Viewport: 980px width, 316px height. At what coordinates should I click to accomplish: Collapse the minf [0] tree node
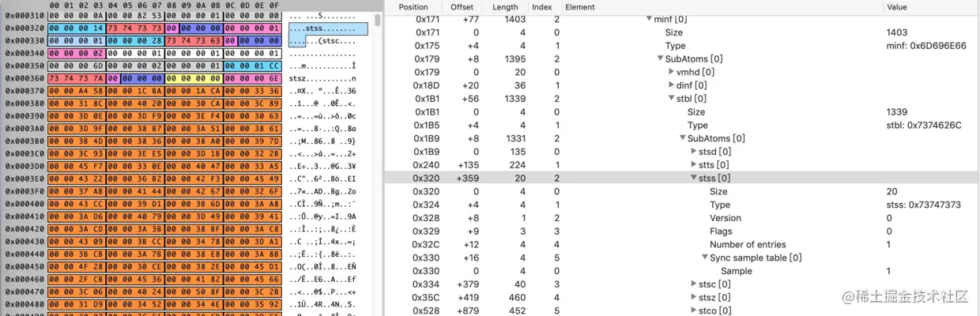click(x=649, y=19)
